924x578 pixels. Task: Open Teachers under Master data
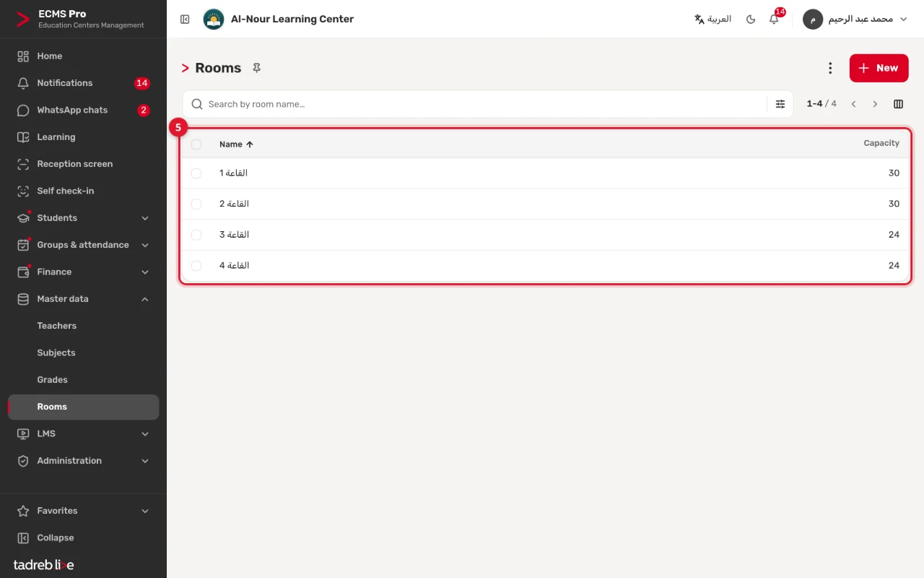[x=84, y=326]
